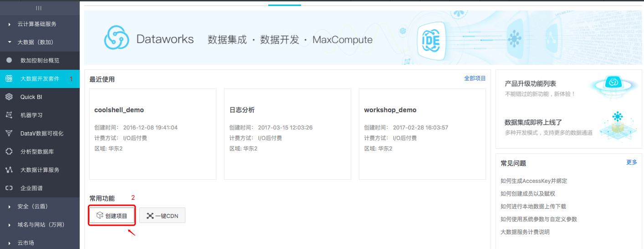Screen dimensions: 644x249
Task: Go to 机器学习 in sidebar
Action: pyautogui.click(x=40, y=115)
